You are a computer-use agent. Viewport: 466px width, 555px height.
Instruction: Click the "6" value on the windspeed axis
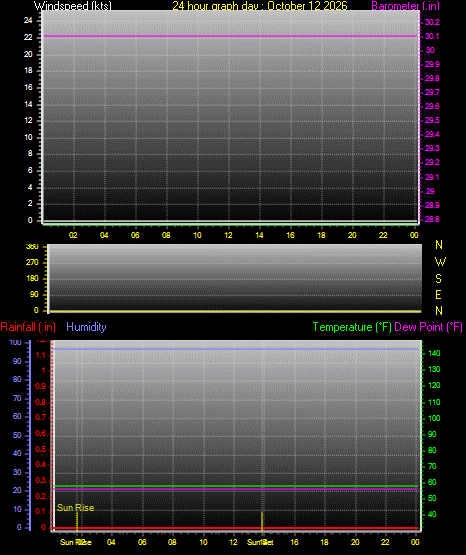(x=30, y=170)
